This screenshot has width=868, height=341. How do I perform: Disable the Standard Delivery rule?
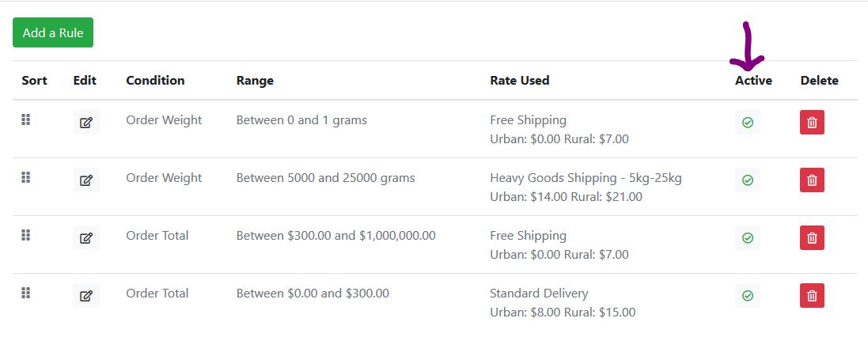tap(748, 296)
